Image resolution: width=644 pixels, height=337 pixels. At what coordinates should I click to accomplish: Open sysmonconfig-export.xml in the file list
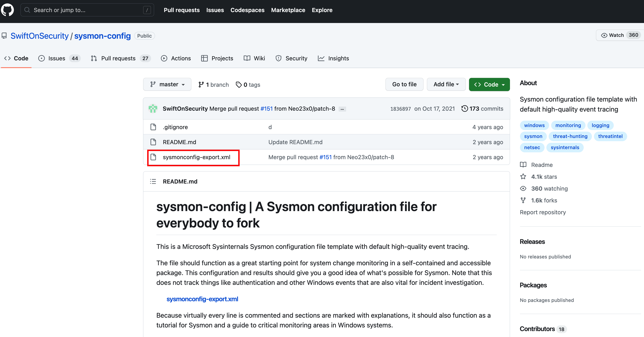[197, 157]
